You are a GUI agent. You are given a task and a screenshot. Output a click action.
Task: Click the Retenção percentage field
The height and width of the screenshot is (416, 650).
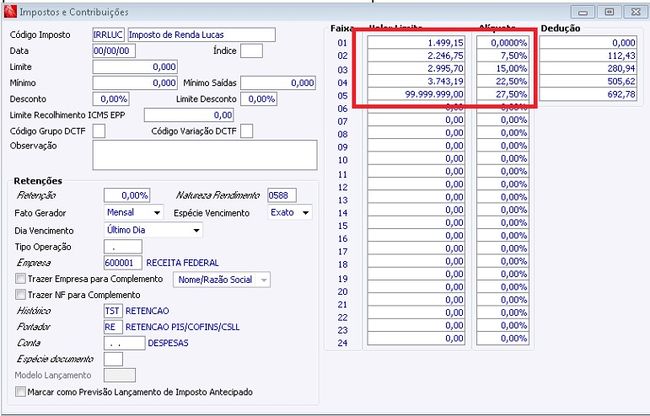127,195
